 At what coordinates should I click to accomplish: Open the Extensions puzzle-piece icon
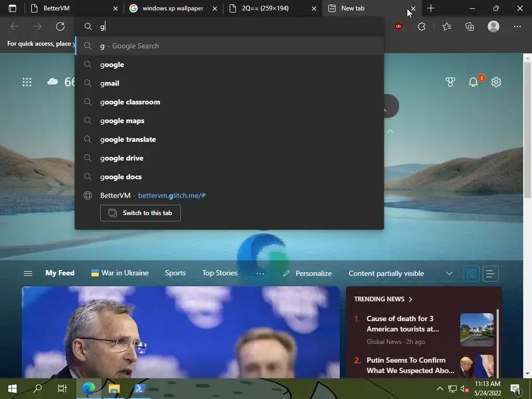pyautogui.click(x=421, y=26)
